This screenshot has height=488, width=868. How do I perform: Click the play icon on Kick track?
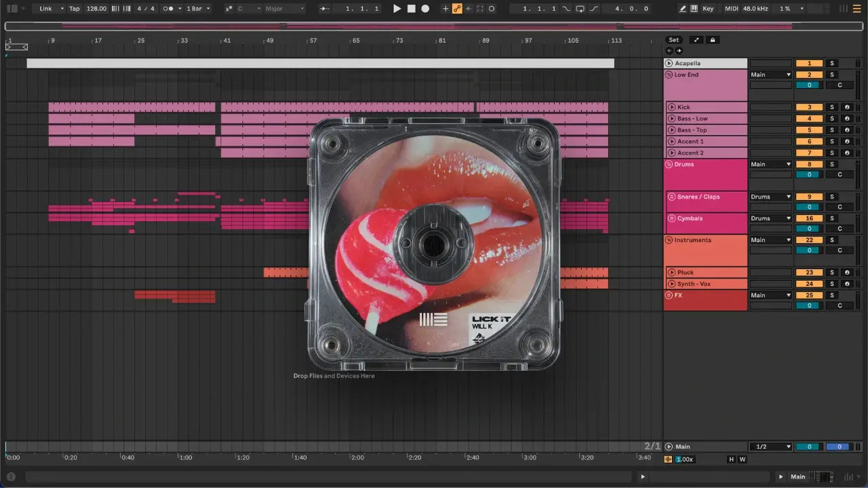click(672, 107)
